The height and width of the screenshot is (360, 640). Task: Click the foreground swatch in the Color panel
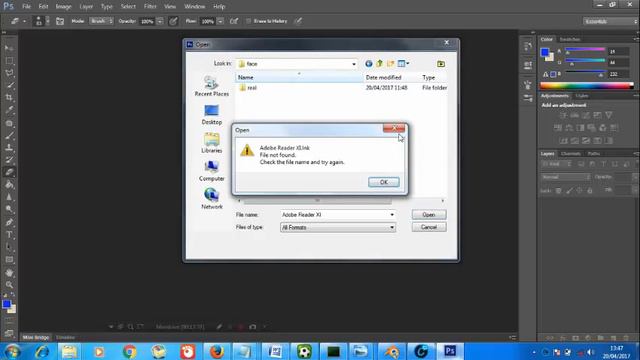click(544, 52)
